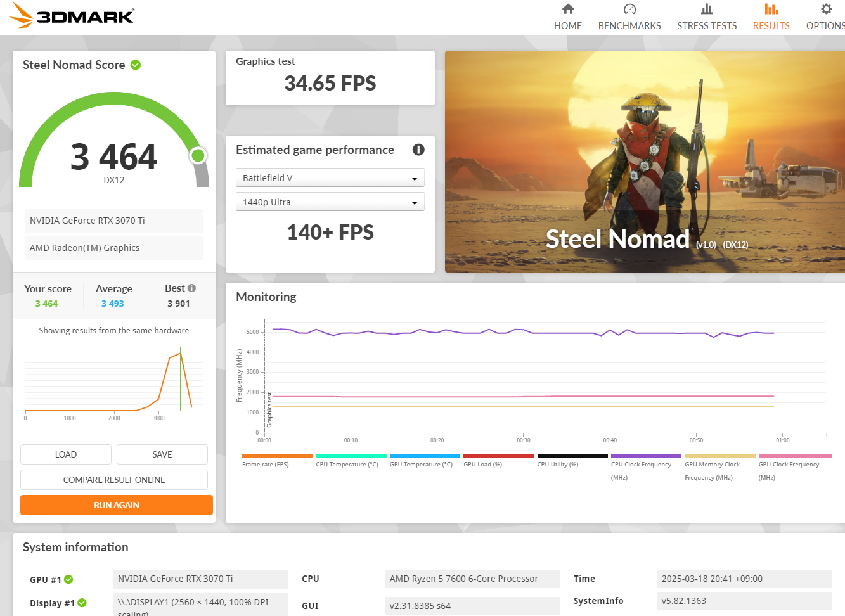Click the 34.65 FPS graphics test result

pos(330,83)
